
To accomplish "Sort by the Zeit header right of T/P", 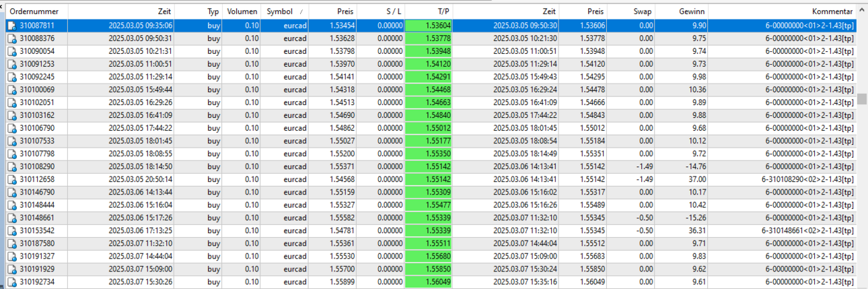I will (506, 12).
